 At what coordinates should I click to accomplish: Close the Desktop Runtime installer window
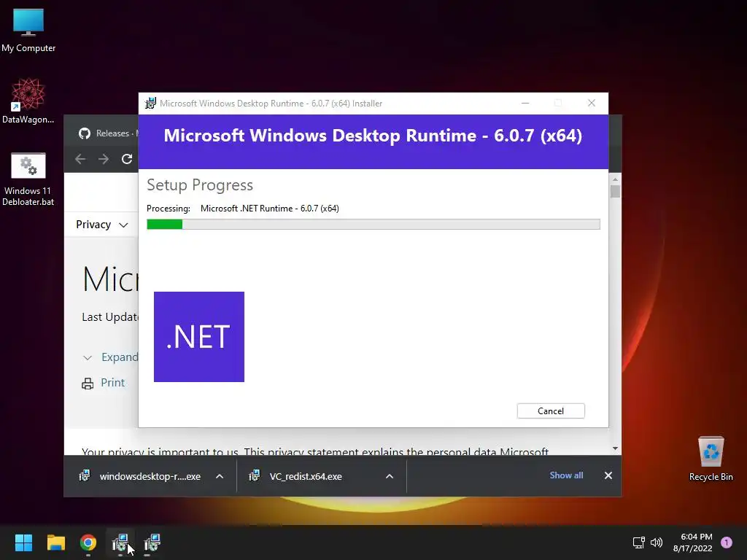click(592, 104)
